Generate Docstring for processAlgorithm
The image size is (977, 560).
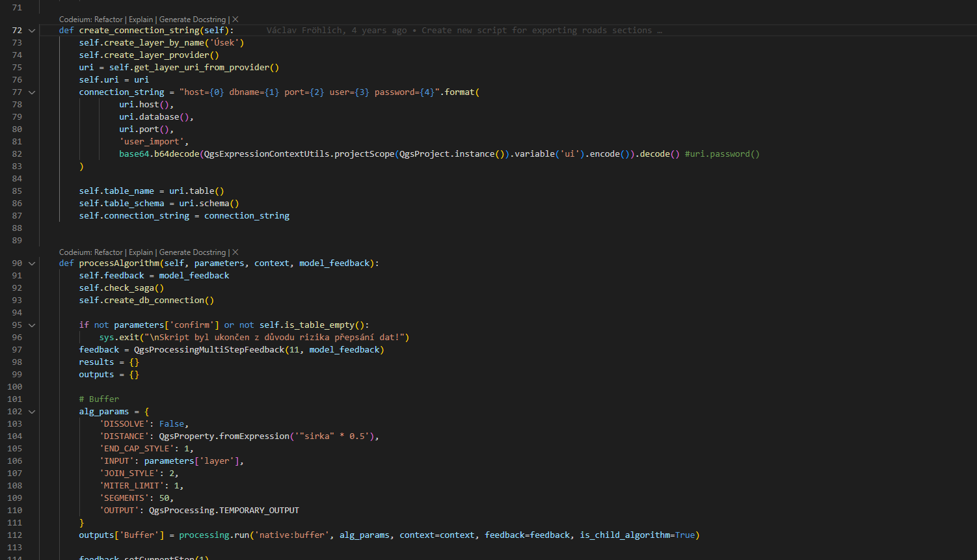(x=192, y=252)
